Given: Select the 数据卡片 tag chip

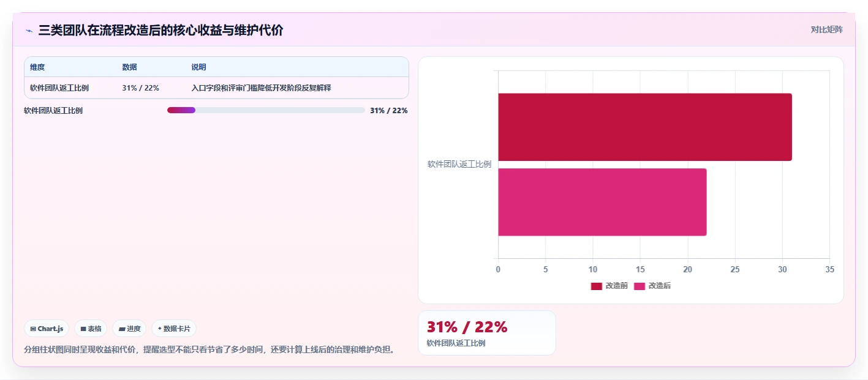Looking at the screenshot, I should pyautogui.click(x=174, y=329).
